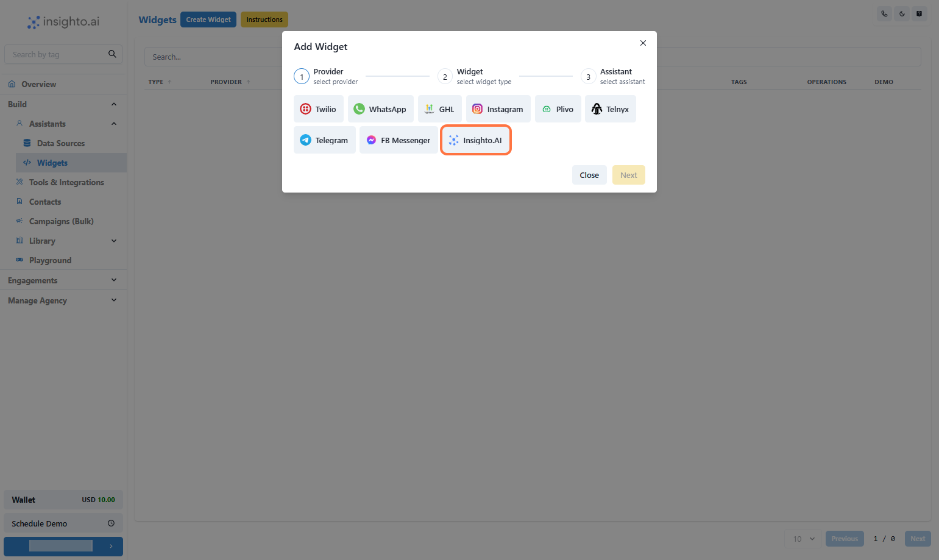The image size is (939, 560).
Task: Open the Schedule Demo button
Action: tap(63, 523)
